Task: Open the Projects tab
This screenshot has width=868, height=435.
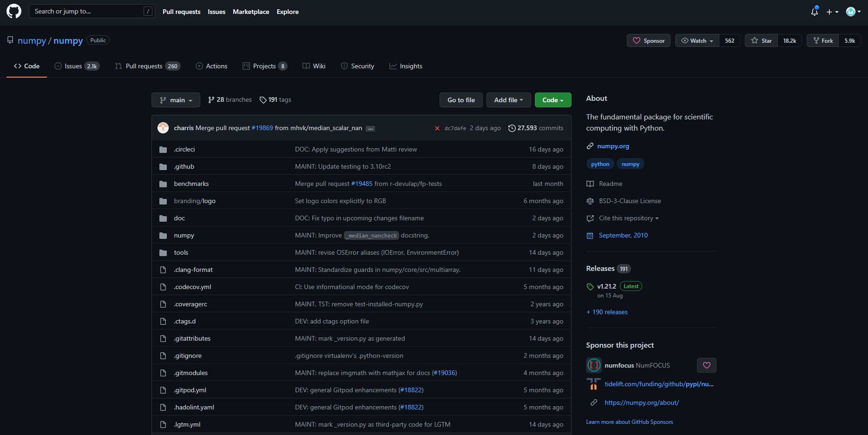Action: pyautogui.click(x=265, y=66)
